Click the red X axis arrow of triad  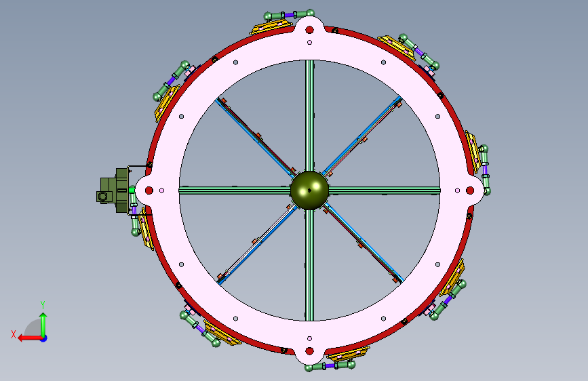31,338
